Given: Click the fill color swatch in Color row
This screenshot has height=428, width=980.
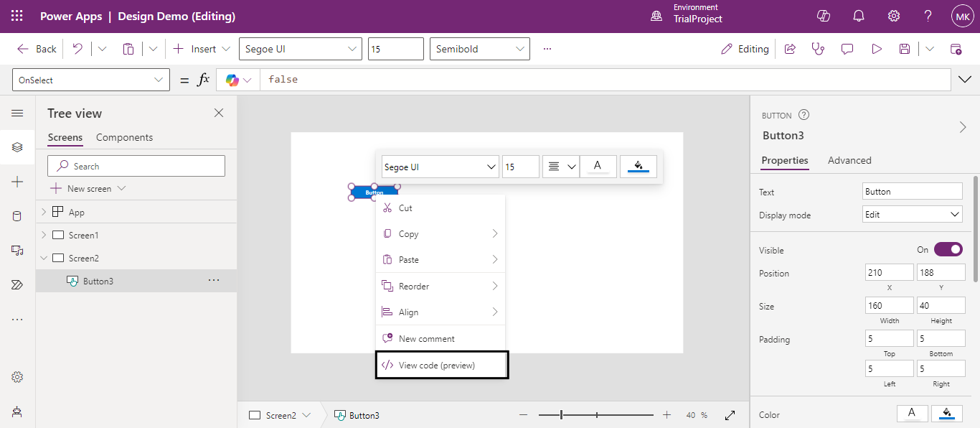Looking at the screenshot, I should (947, 414).
